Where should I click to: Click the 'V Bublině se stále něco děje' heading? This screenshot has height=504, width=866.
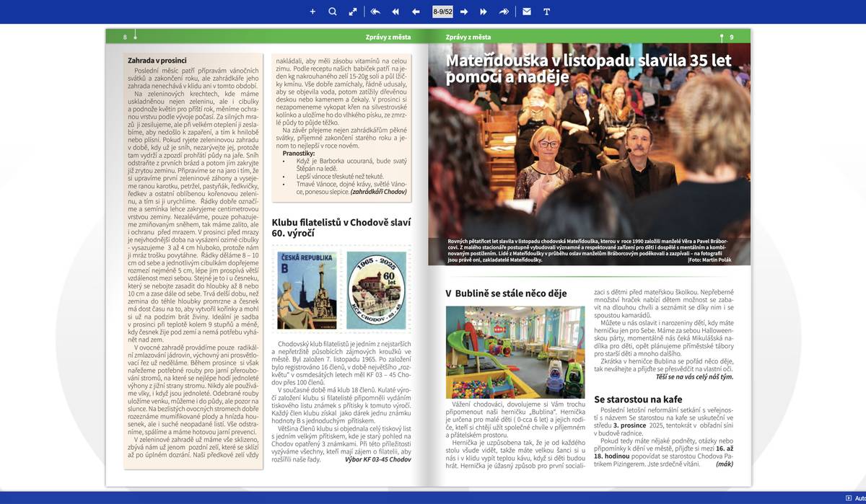click(506, 293)
